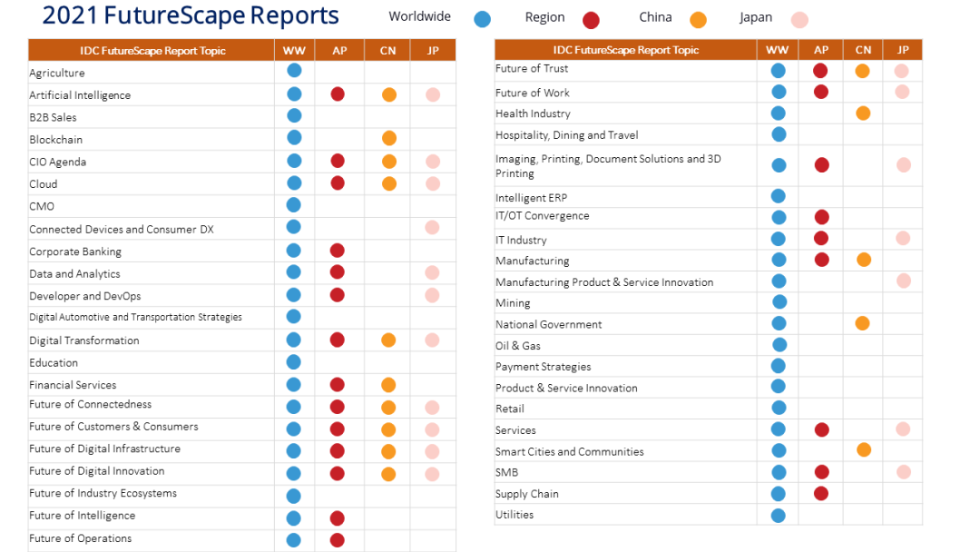Select Future of Digital Infrastructure text
The width and height of the screenshot is (980, 552).
[x=105, y=448]
